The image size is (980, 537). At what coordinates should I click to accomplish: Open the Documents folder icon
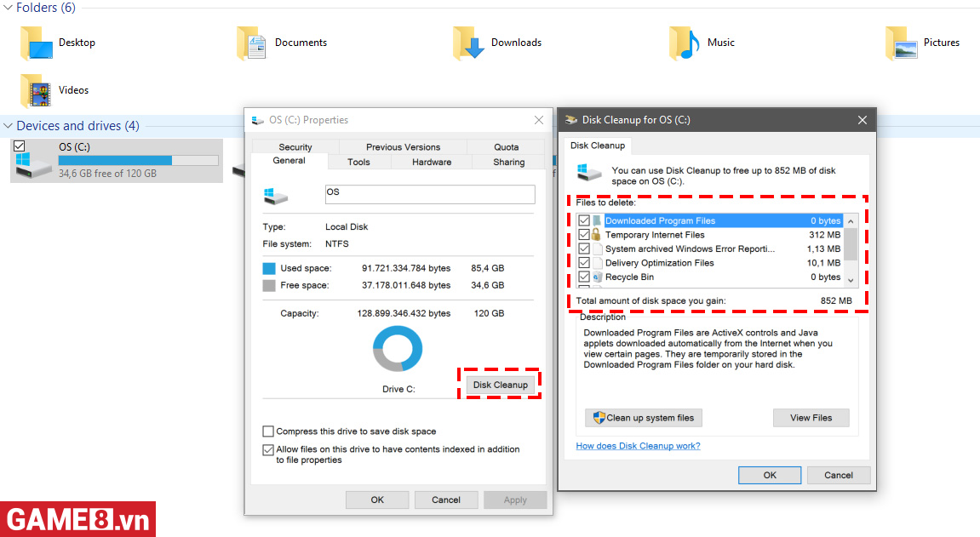click(252, 43)
